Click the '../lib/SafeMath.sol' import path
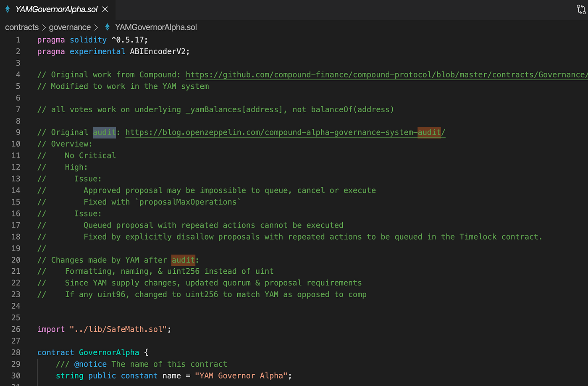This screenshot has height=386, width=588. (x=118, y=329)
